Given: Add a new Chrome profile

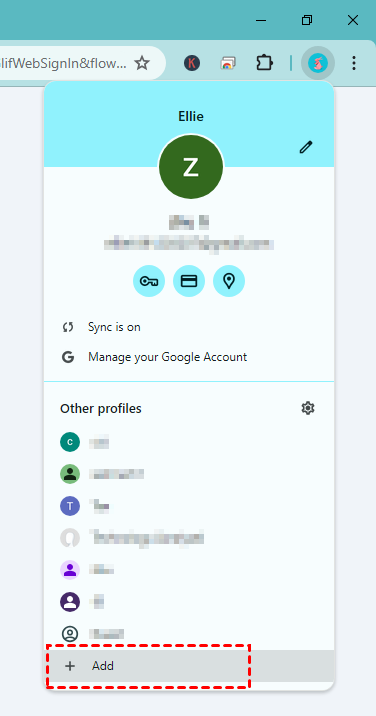Looking at the screenshot, I should 189,666.
